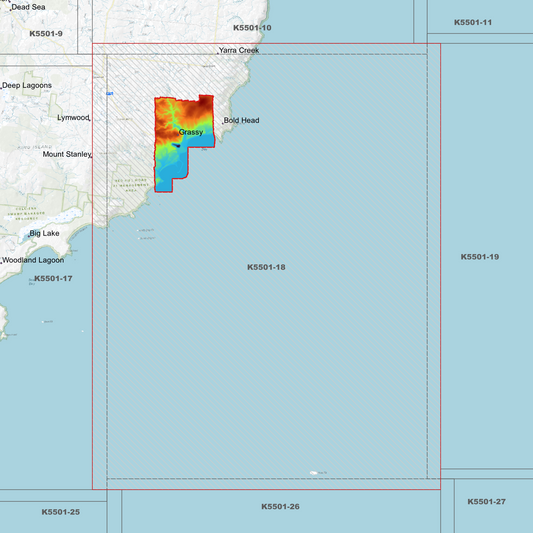
Task: Click the K5501-18 tile label
Action: coord(266,267)
